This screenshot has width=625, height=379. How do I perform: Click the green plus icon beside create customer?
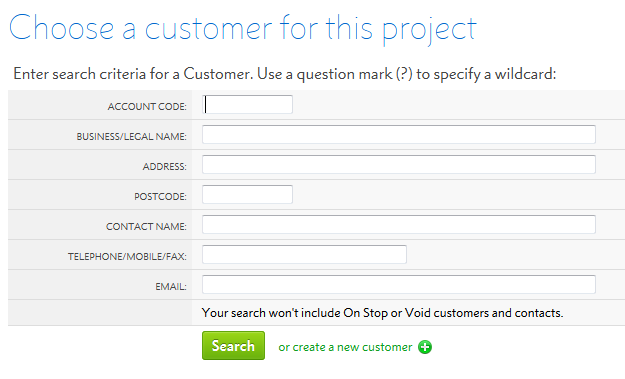pos(425,347)
